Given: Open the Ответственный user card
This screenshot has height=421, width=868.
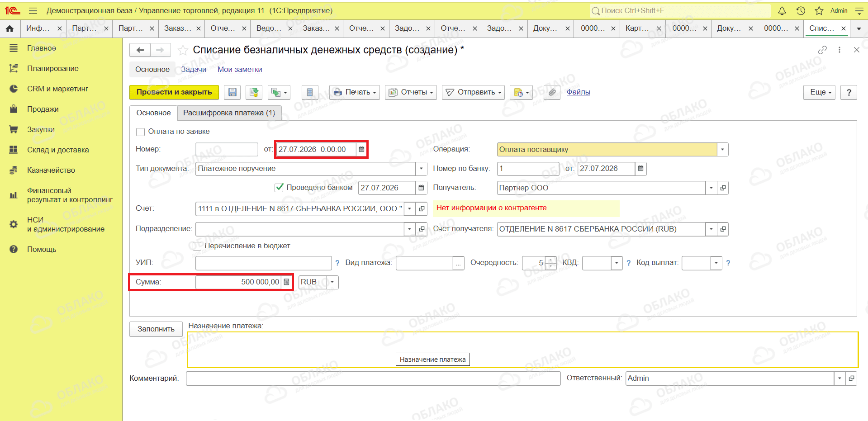Looking at the screenshot, I should point(851,378).
